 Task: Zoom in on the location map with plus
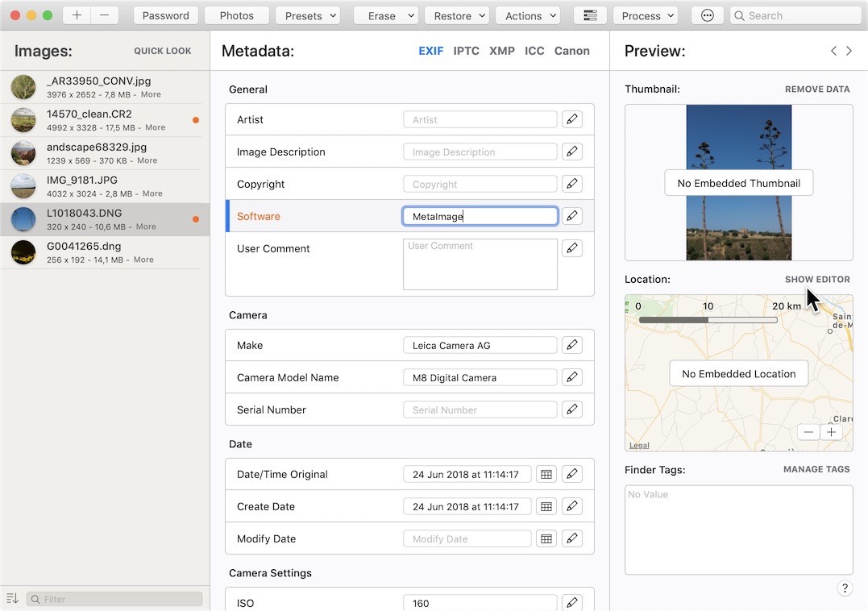tap(832, 431)
